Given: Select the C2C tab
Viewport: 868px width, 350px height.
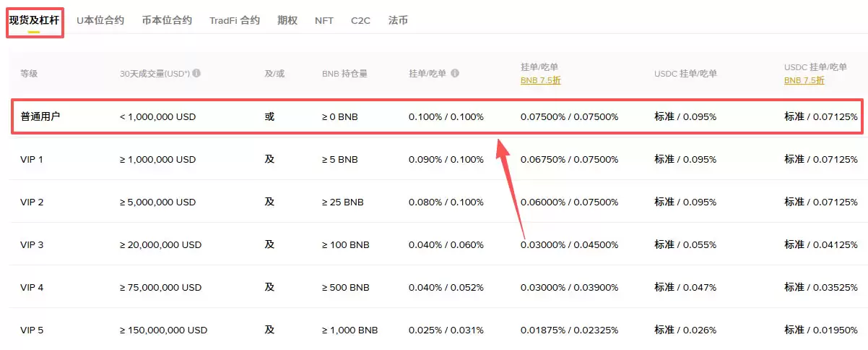Looking at the screenshot, I should [x=361, y=20].
